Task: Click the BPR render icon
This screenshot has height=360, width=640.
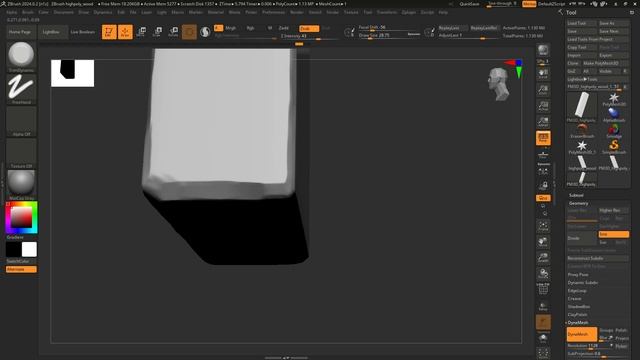Action: click(543, 50)
